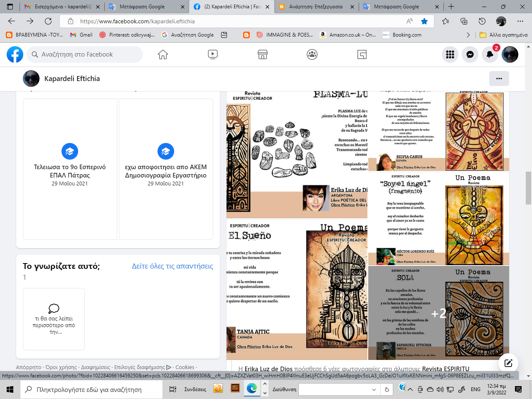This screenshot has height=399, width=532.
Task: Click Kapardeli Eftichia profile name header
Action: (x=72, y=79)
